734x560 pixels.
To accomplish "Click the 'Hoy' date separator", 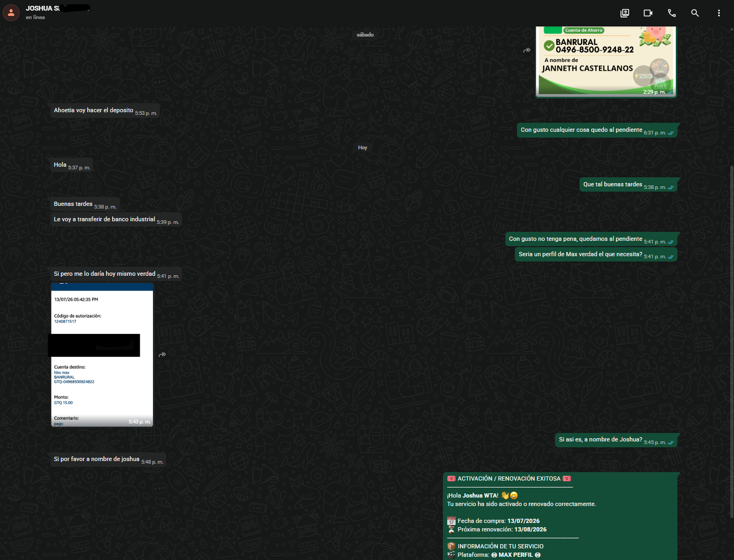I will tap(363, 148).
